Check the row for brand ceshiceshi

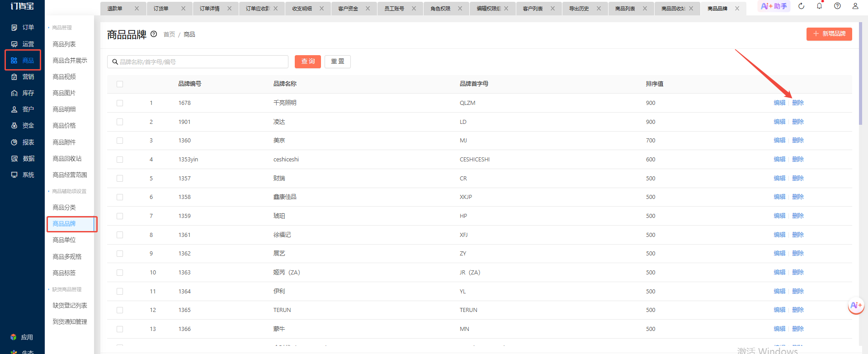(120, 160)
